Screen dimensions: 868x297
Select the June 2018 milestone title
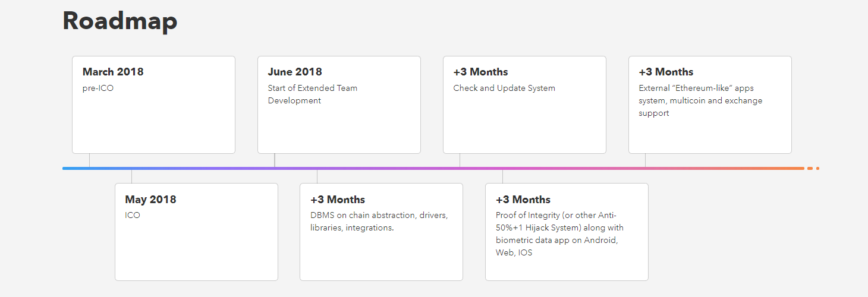(x=295, y=72)
